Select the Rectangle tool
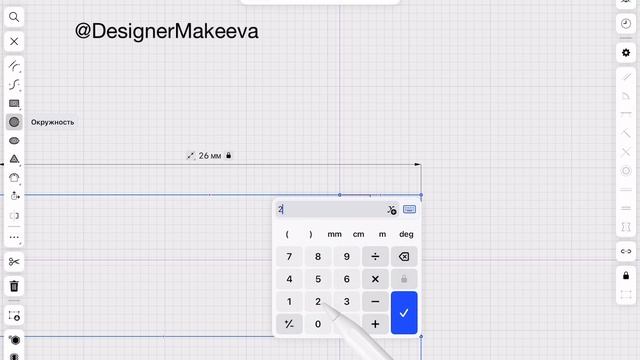The width and height of the screenshot is (640, 360). [14, 103]
